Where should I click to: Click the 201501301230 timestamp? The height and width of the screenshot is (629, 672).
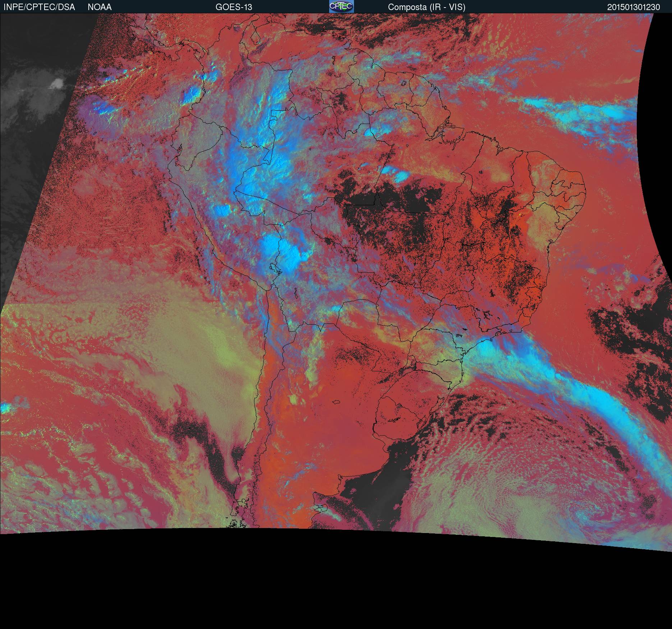(634, 7)
